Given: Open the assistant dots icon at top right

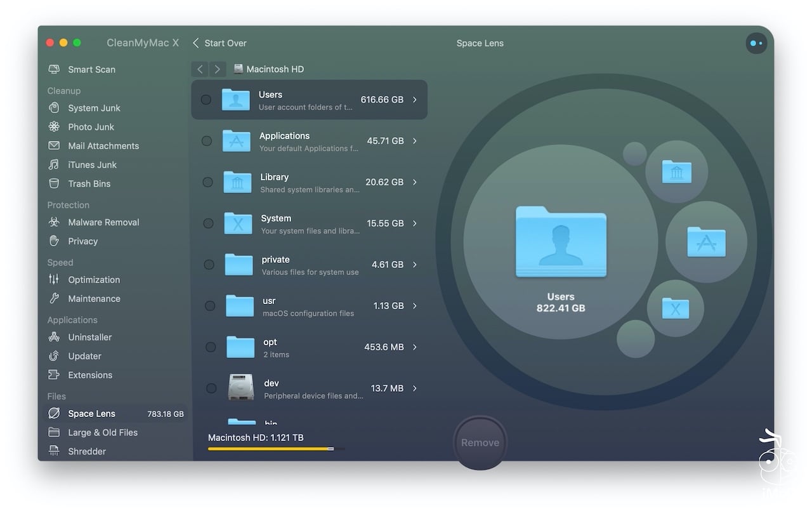Looking at the screenshot, I should pyautogui.click(x=756, y=43).
